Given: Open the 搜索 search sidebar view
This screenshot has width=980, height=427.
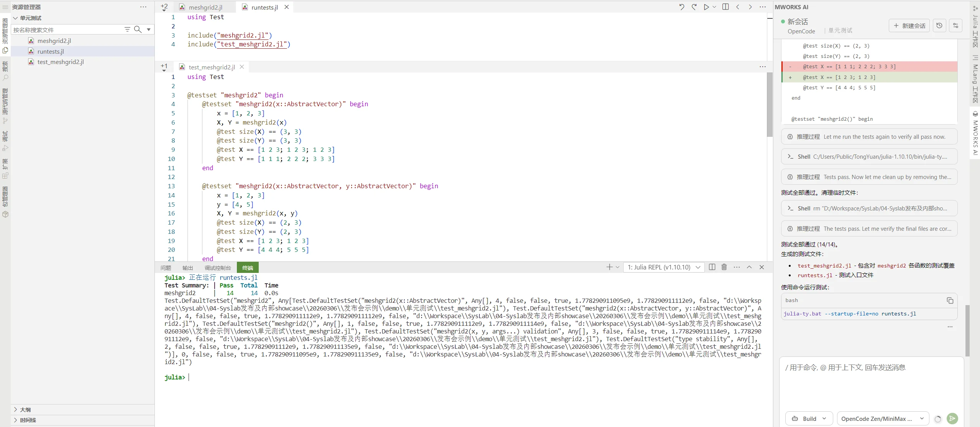Looking at the screenshot, I should click(x=5, y=71).
